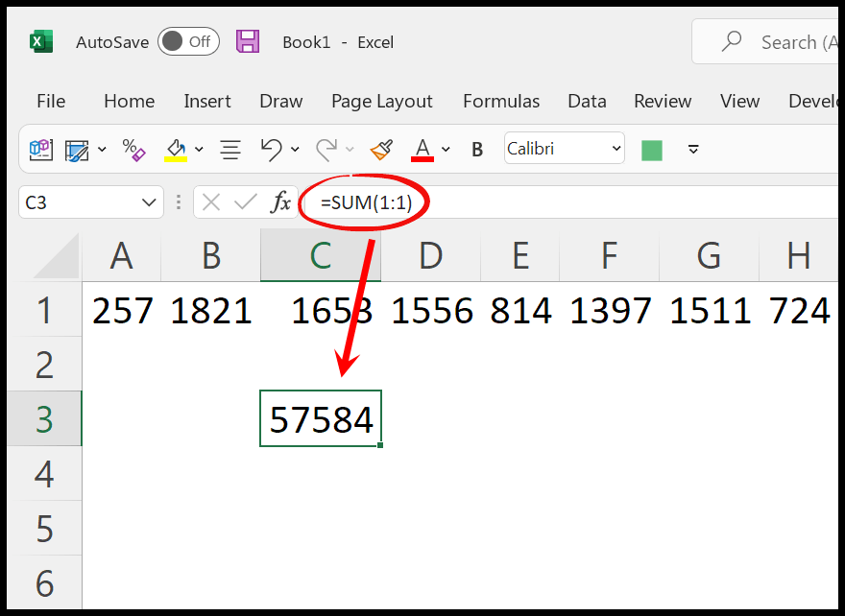This screenshot has height=616, width=845.
Task: Toggle Bold formatting
Action: click(x=476, y=149)
